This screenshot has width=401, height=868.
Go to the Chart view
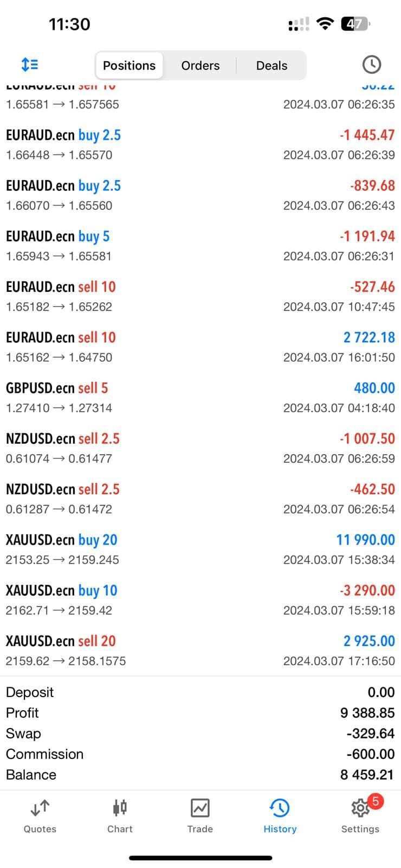(120, 815)
